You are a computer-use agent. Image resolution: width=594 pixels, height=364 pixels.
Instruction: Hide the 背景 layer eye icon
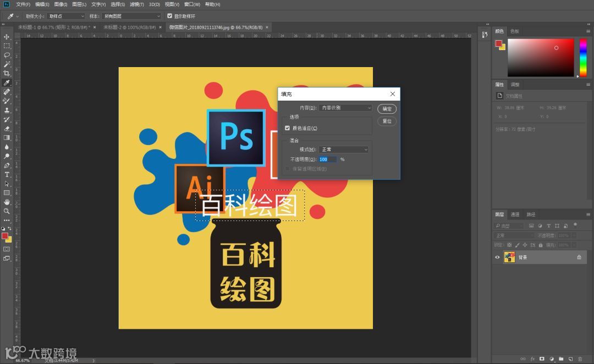click(497, 257)
